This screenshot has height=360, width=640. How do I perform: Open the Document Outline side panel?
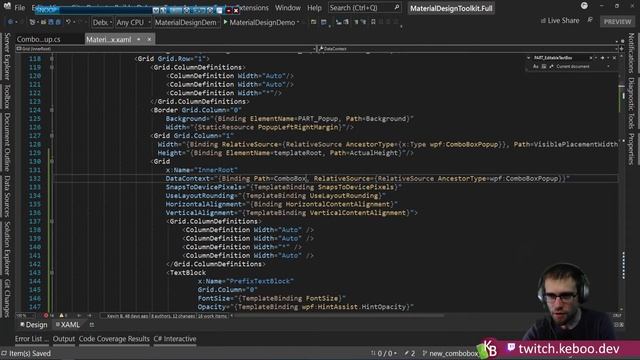(7, 142)
